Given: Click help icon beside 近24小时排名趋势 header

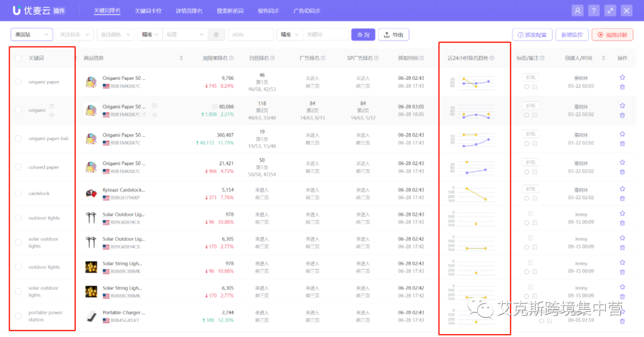Looking at the screenshot, I should 491,58.
